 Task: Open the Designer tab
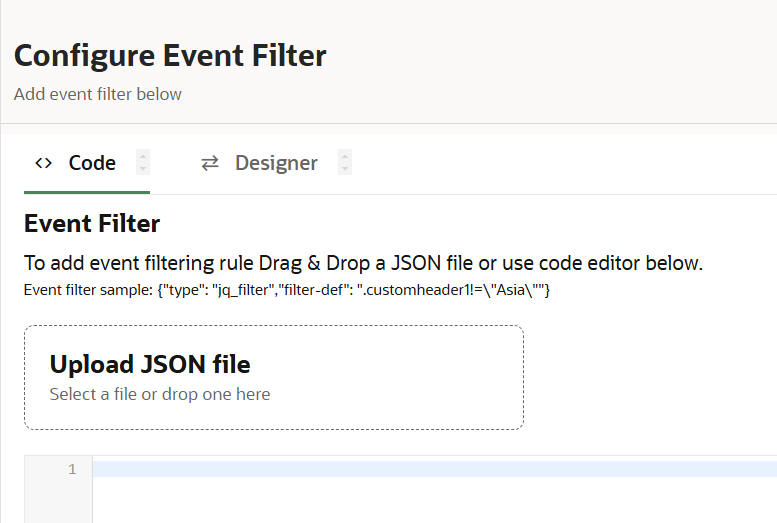[276, 163]
